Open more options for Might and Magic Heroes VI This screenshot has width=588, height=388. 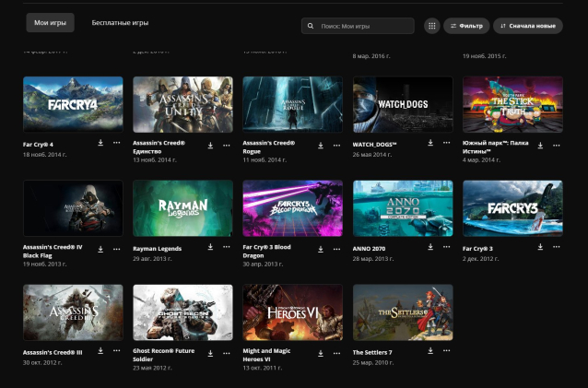pyautogui.click(x=336, y=353)
